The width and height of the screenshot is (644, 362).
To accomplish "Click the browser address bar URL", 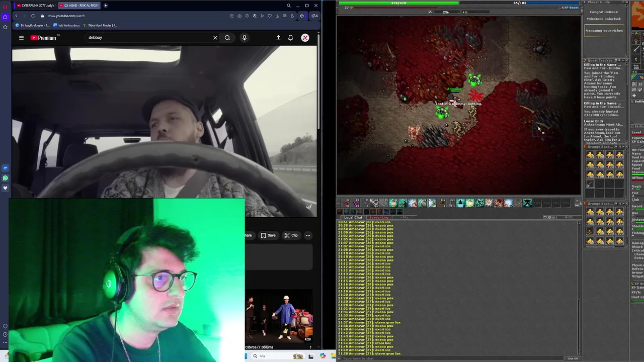I will 66,16.
